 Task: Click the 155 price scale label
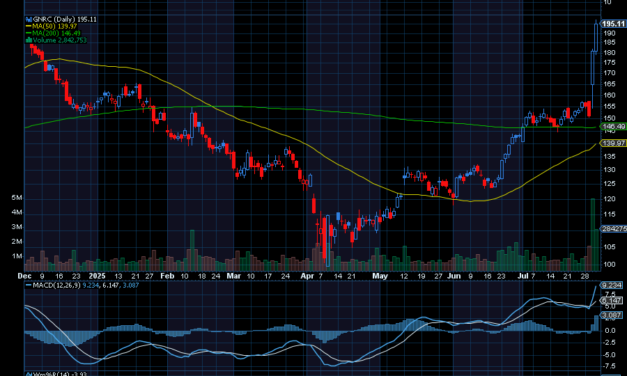(609, 106)
